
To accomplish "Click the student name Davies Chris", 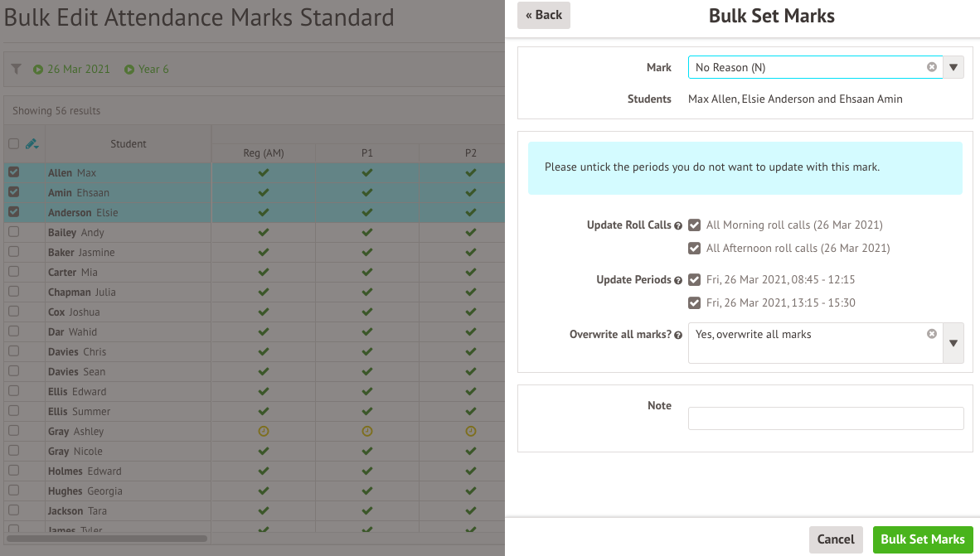I will [x=77, y=351].
